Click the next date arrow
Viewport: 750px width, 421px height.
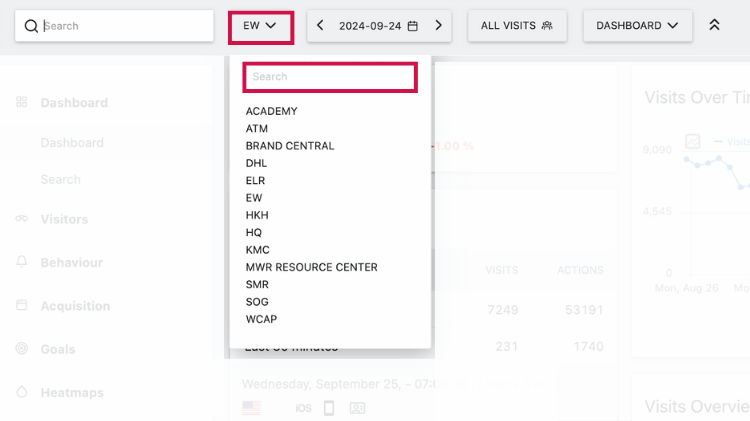pos(438,26)
